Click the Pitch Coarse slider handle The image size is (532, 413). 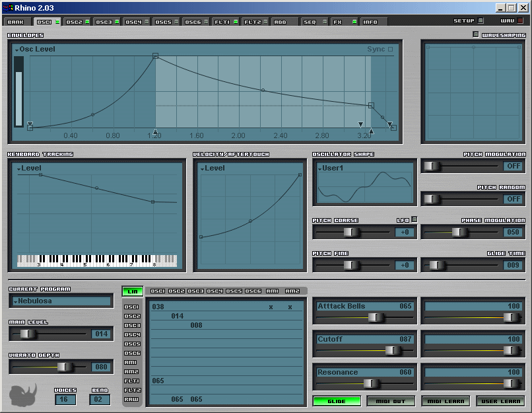(x=352, y=233)
